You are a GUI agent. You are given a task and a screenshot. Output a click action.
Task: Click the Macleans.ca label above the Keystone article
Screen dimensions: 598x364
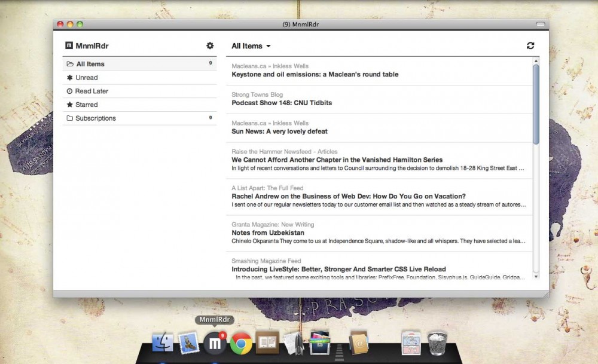click(270, 66)
